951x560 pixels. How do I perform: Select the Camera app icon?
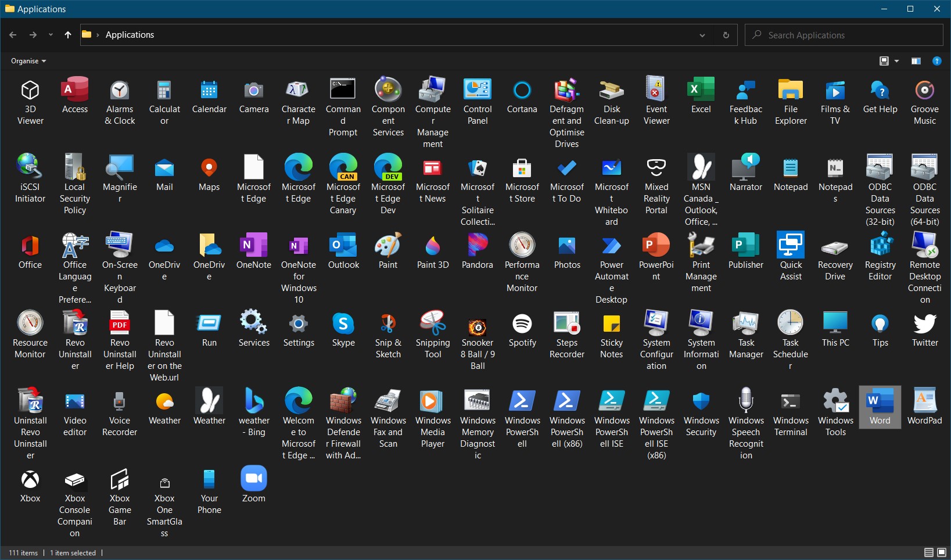pos(254,90)
